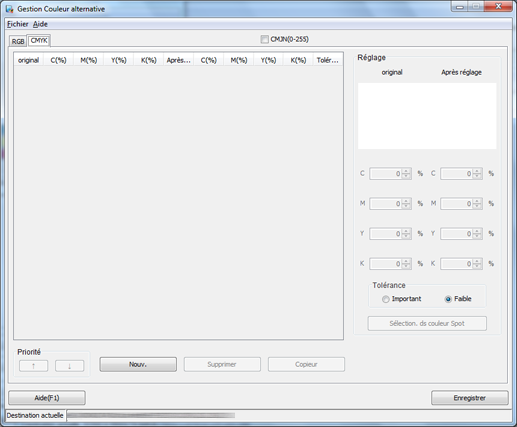Click the Destination actuelle progress bar
Screen dimensions: 517x427
tap(151, 415)
